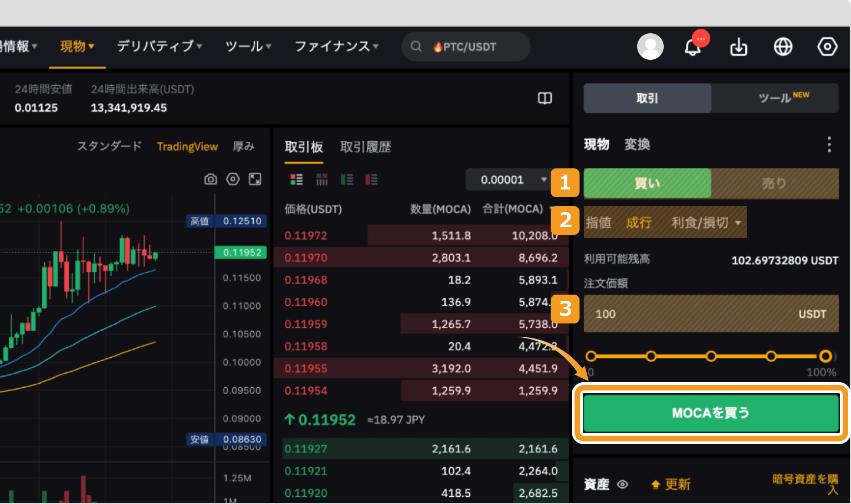
Task: Click 利用可能残高 102.69732809 USDT value
Action: pos(785,260)
